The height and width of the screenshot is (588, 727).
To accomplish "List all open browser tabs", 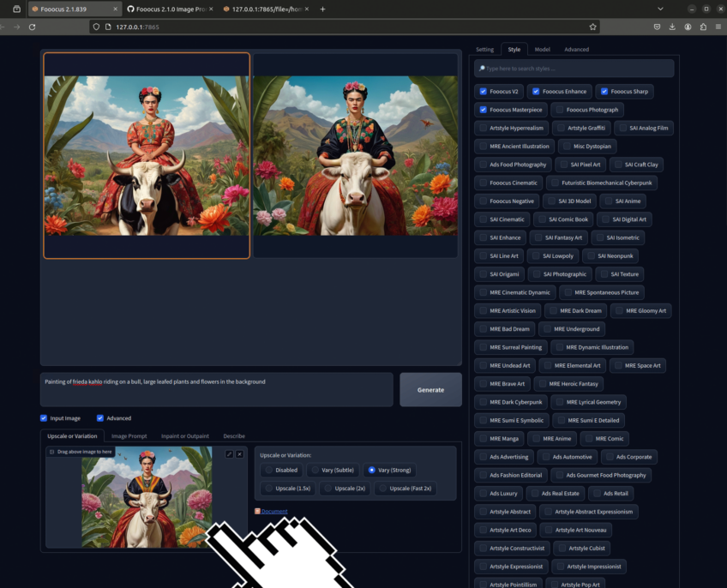I will [x=660, y=9].
